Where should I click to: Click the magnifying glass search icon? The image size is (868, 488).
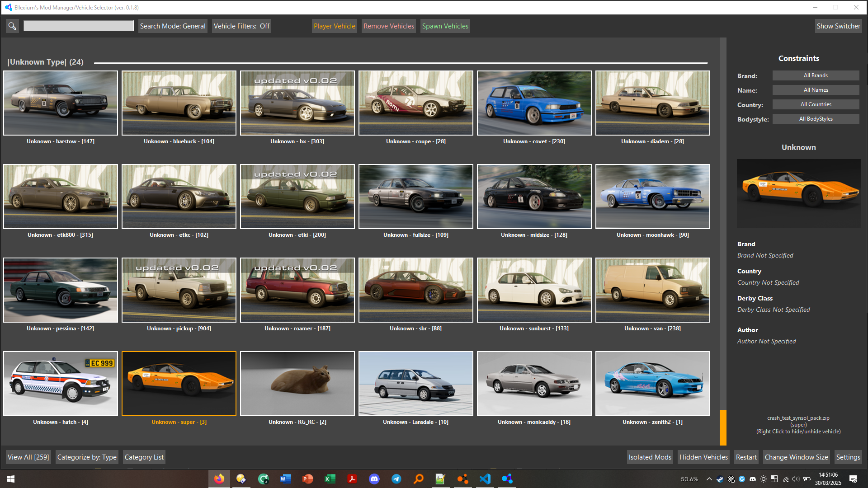point(12,26)
